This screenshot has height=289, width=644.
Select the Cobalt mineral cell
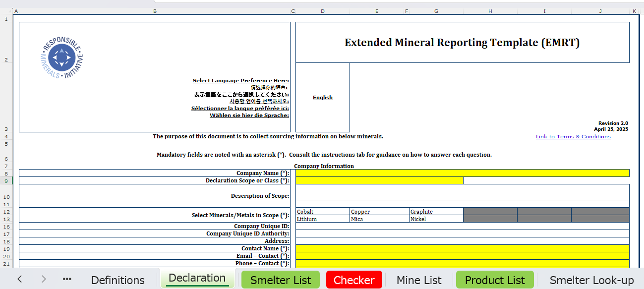(323, 212)
